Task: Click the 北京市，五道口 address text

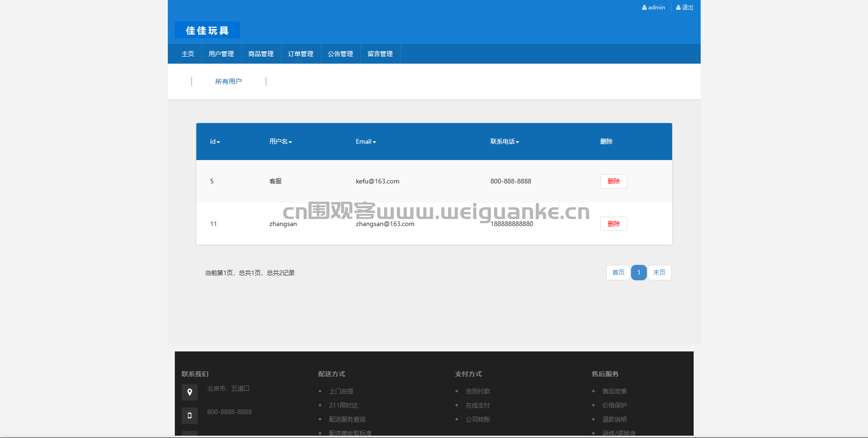Action: [229, 388]
